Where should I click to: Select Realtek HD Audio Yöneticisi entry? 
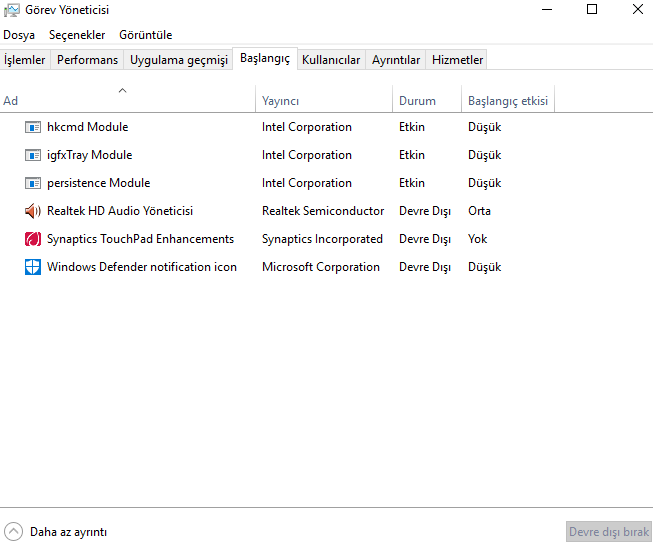tap(120, 211)
